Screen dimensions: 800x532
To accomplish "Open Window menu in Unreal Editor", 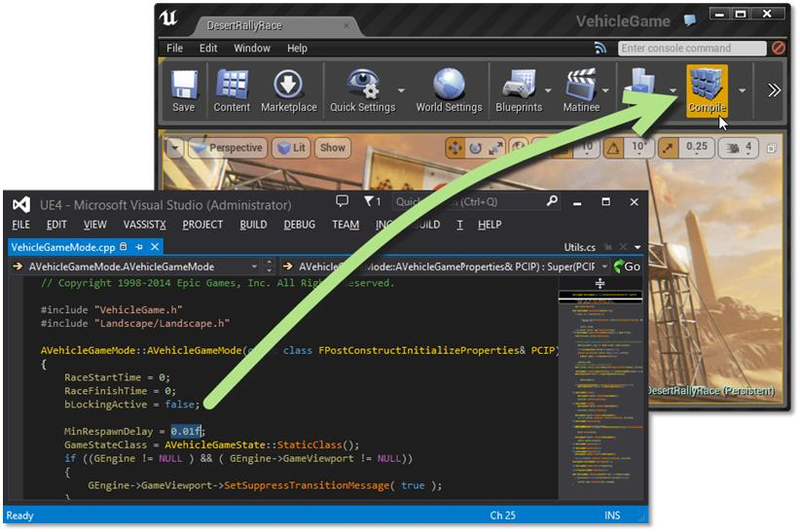I will click(252, 48).
